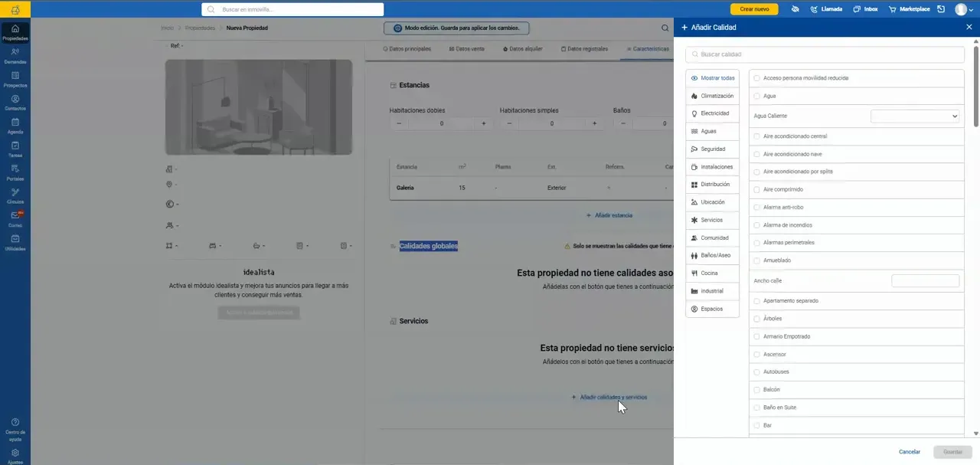980x465 pixels.
Task: Focus the Buscar calidad search field
Action: point(825,54)
